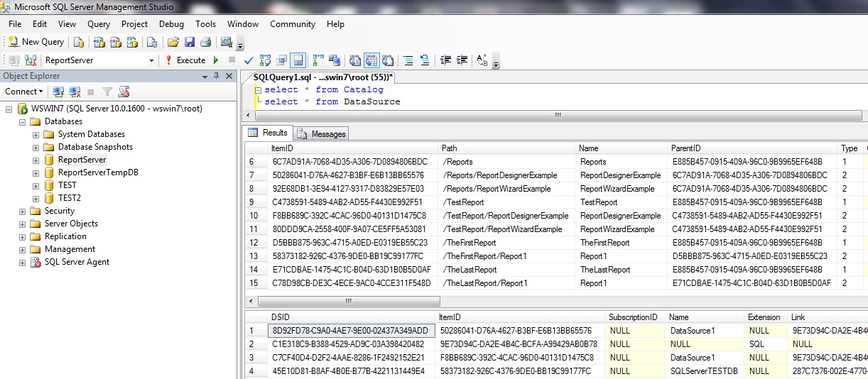868x379 pixels.
Task: Click Object Explorer icon after the funnel
Action: pyautogui.click(x=124, y=92)
